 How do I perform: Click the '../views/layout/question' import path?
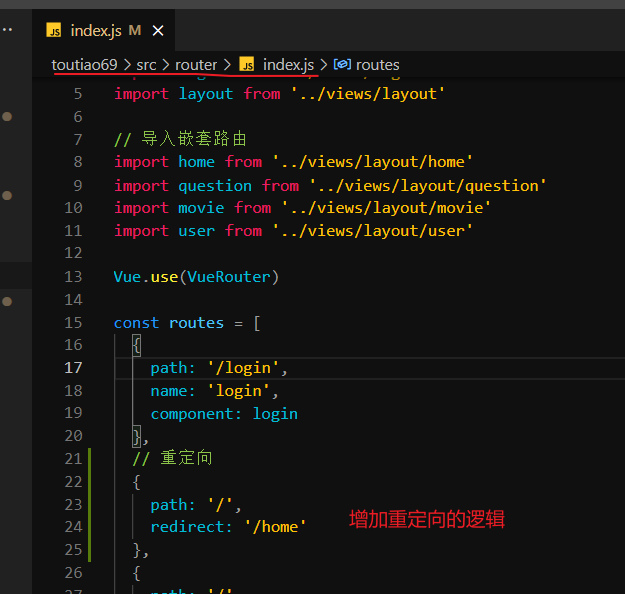428,186
